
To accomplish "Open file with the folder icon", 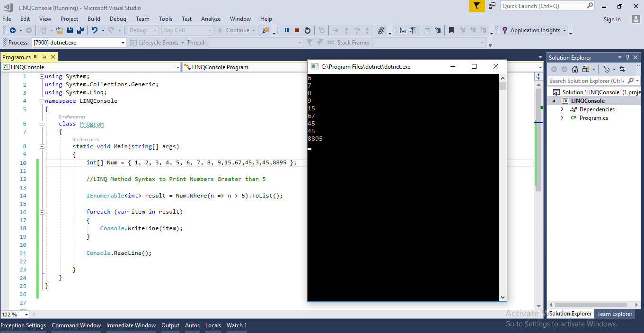I will click(x=60, y=30).
